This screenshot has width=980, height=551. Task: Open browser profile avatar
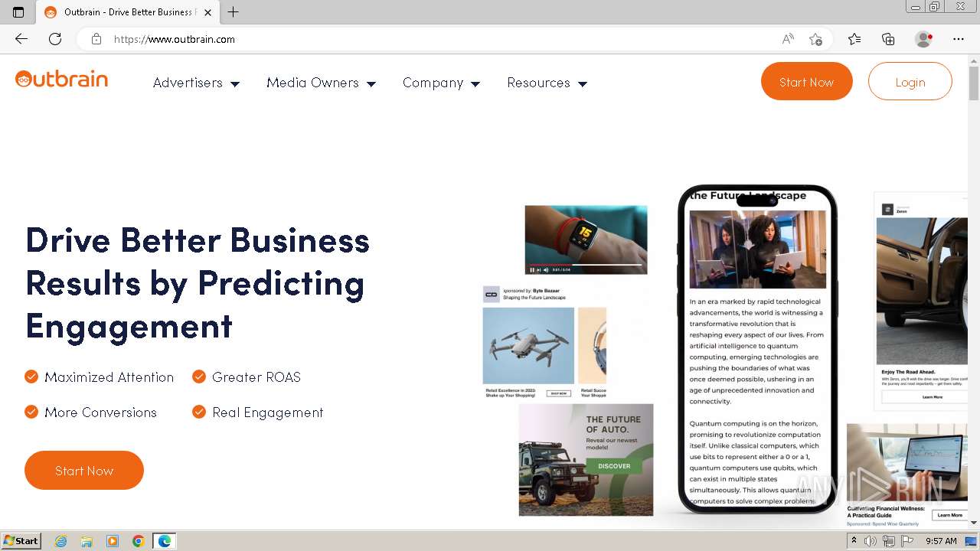point(924,39)
